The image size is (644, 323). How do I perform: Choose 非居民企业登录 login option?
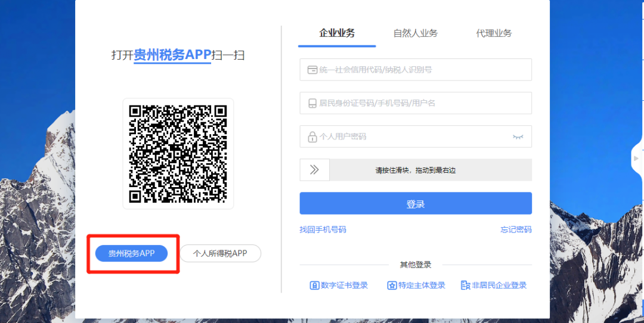494,285
